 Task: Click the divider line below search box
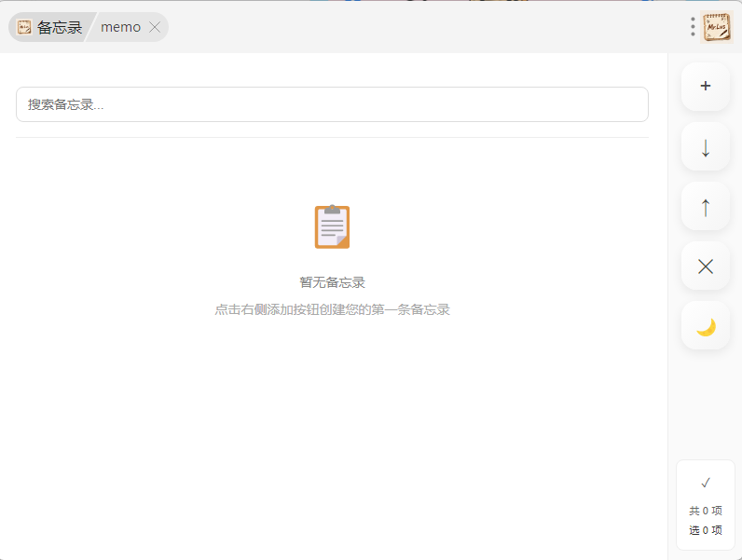(x=332, y=138)
